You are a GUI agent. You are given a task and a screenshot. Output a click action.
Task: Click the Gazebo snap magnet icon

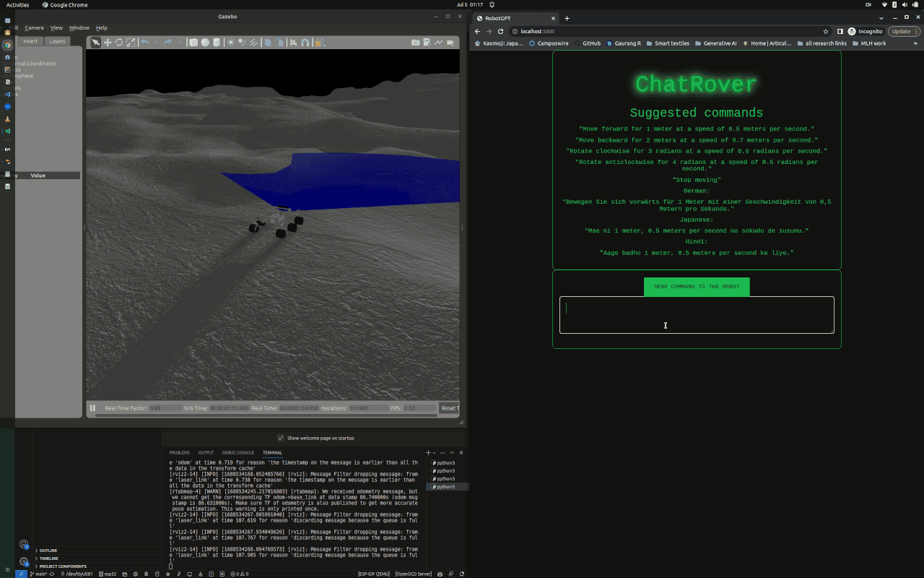click(x=305, y=43)
